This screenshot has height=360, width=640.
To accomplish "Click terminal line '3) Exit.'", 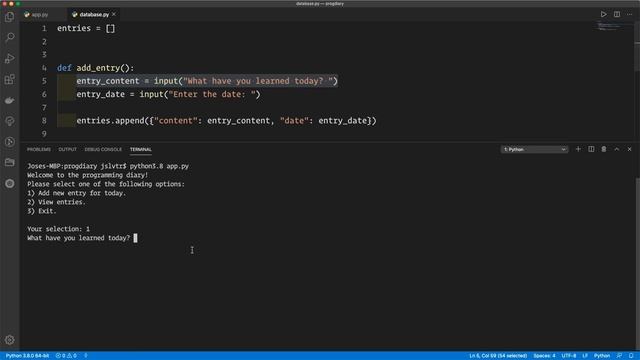I will tap(42, 211).
